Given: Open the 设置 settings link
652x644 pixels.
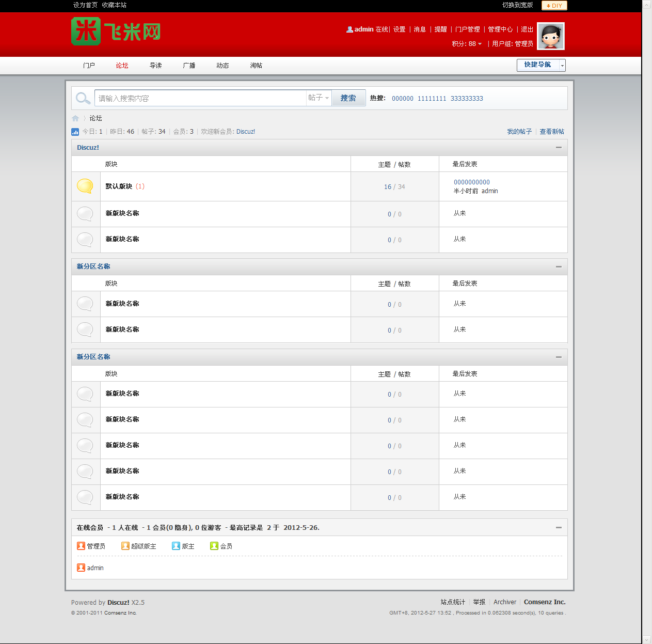Looking at the screenshot, I should (400, 29).
